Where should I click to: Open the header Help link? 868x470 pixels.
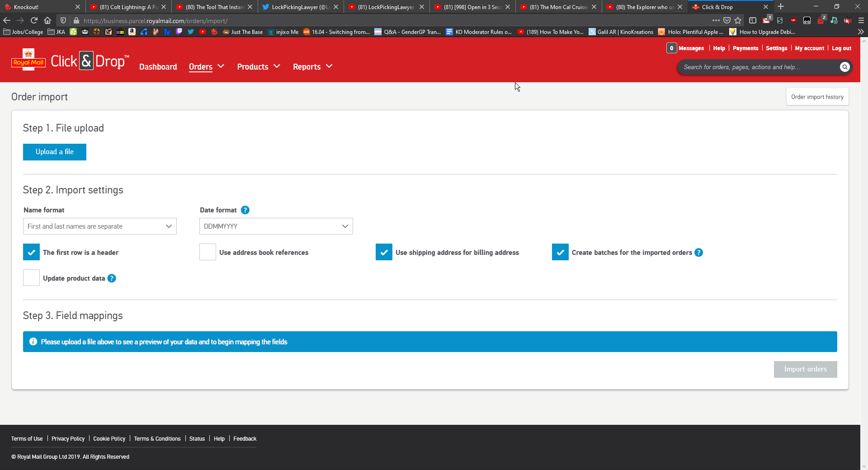(719, 48)
